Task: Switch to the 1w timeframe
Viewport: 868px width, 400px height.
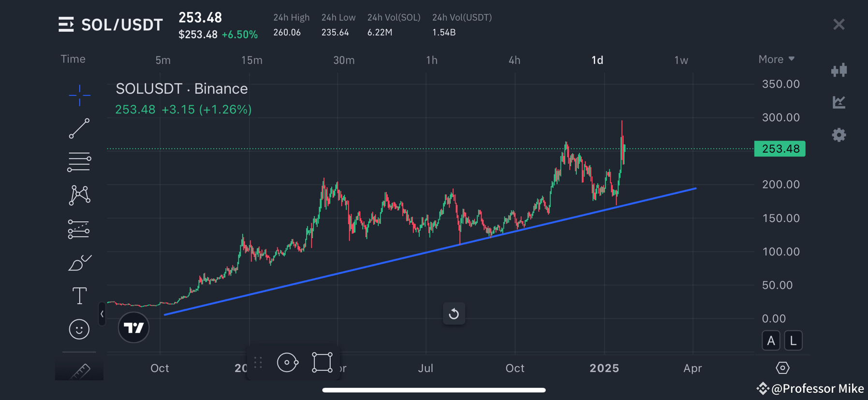Action: 681,60
